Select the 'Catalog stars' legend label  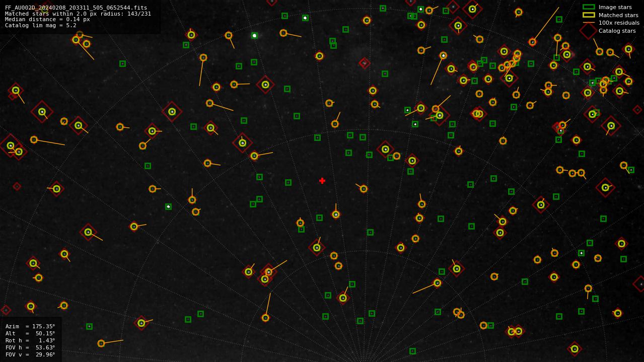[x=617, y=31]
